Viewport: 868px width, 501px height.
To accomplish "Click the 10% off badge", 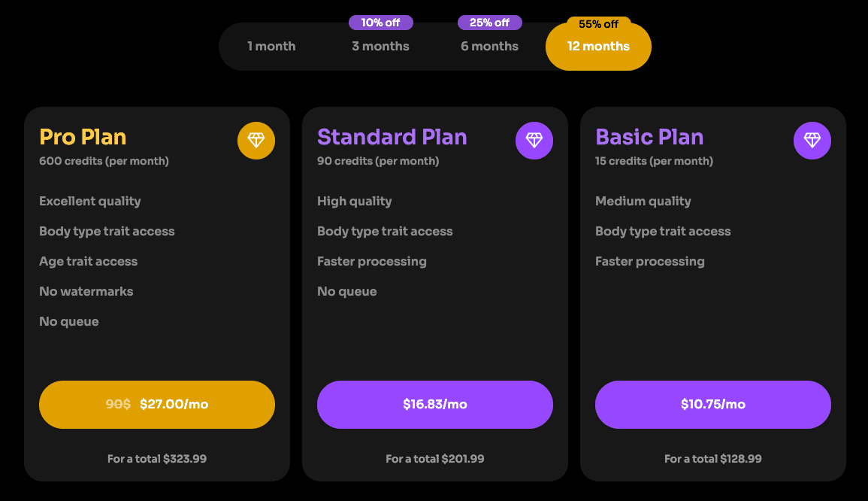I will [x=380, y=23].
